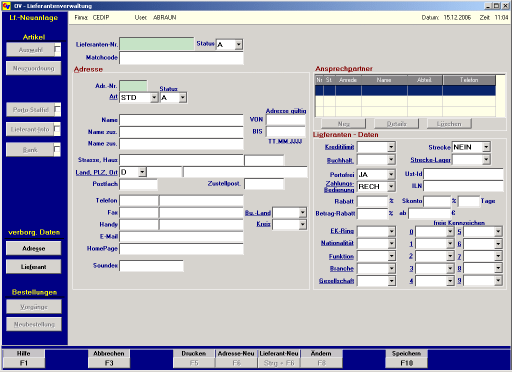The width and height of the screenshot is (512, 372).
Task: Click Löschen button under Ansprechpartner
Action: click(449, 124)
